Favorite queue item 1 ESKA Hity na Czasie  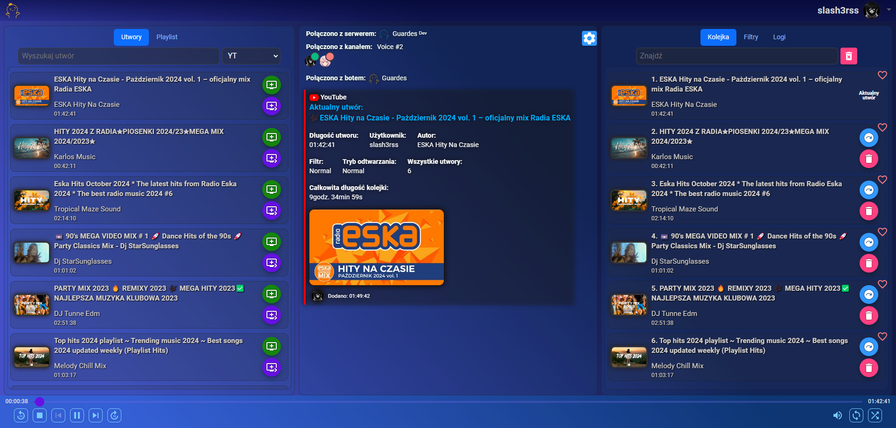pyautogui.click(x=882, y=75)
